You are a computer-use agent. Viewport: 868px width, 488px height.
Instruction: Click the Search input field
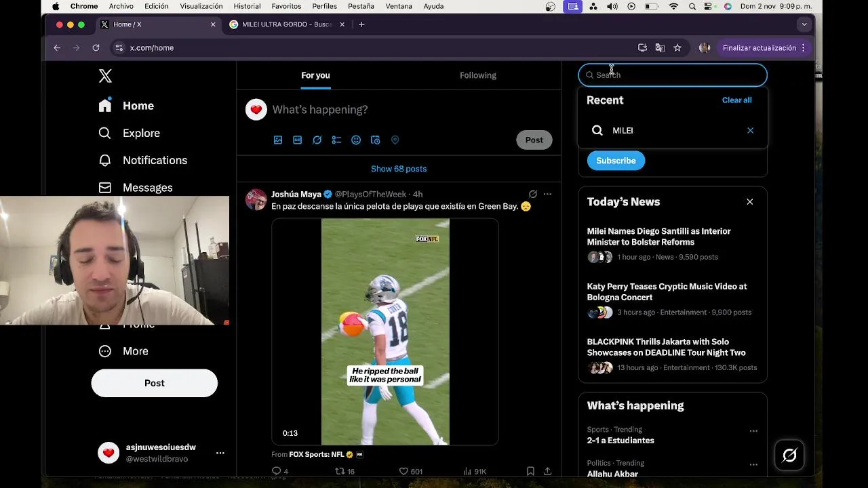tap(673, 75)
